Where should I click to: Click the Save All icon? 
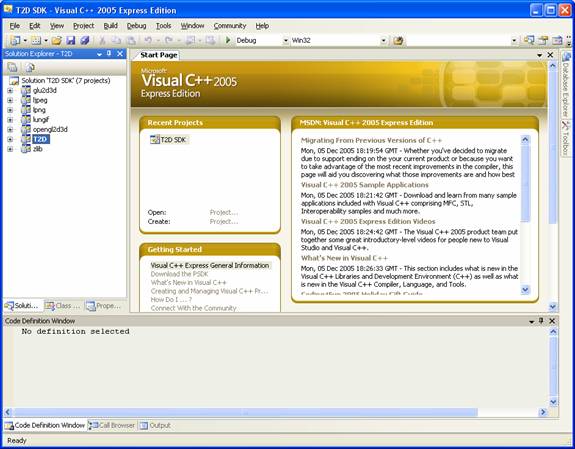pyautogui.click(x=85, y=40)
